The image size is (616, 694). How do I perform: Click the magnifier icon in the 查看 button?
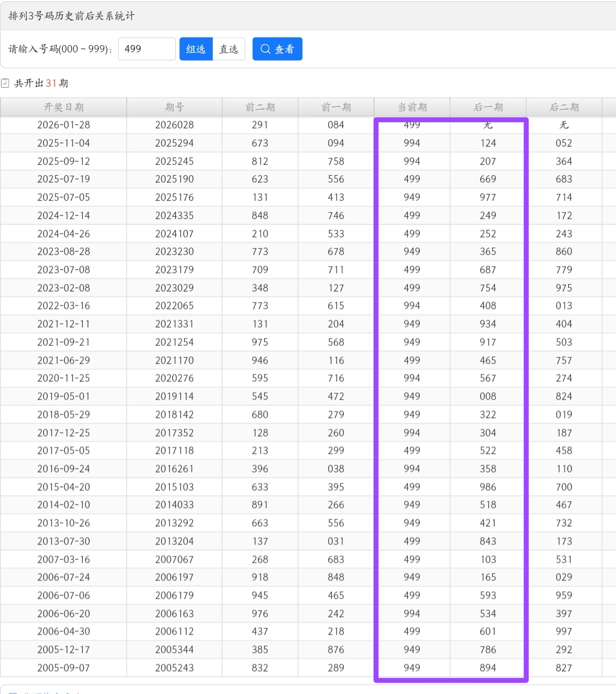[265, 49]
